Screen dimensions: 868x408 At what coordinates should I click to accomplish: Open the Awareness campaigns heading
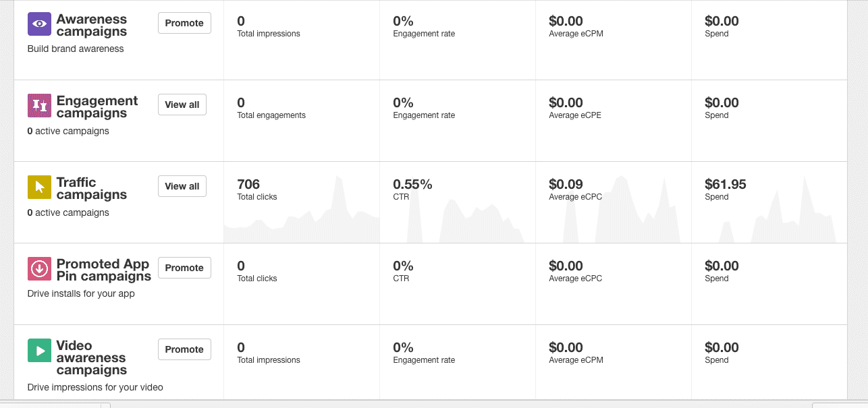91,25
